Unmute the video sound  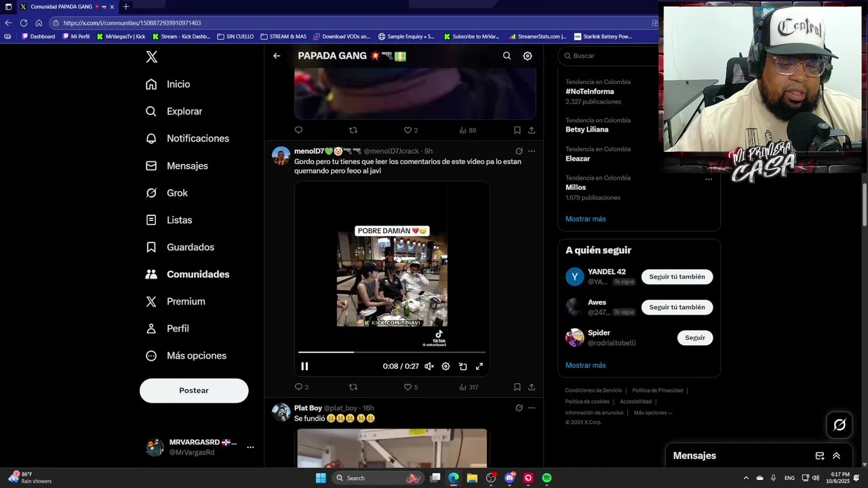pos(429,366)
